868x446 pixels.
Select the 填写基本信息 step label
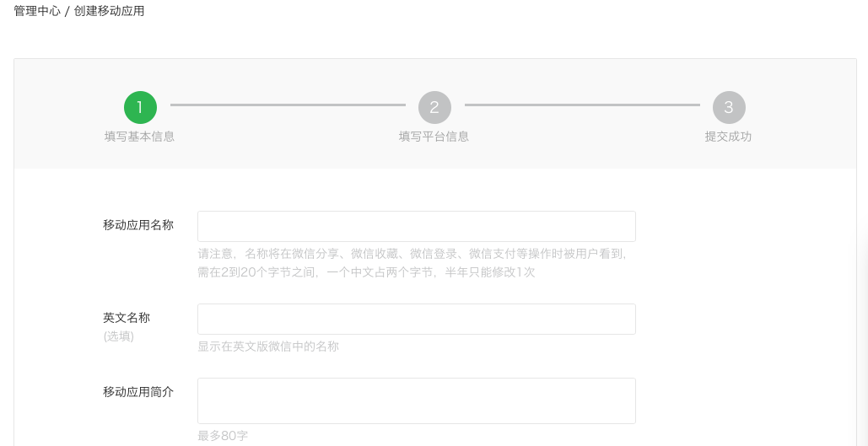[139, 137]
